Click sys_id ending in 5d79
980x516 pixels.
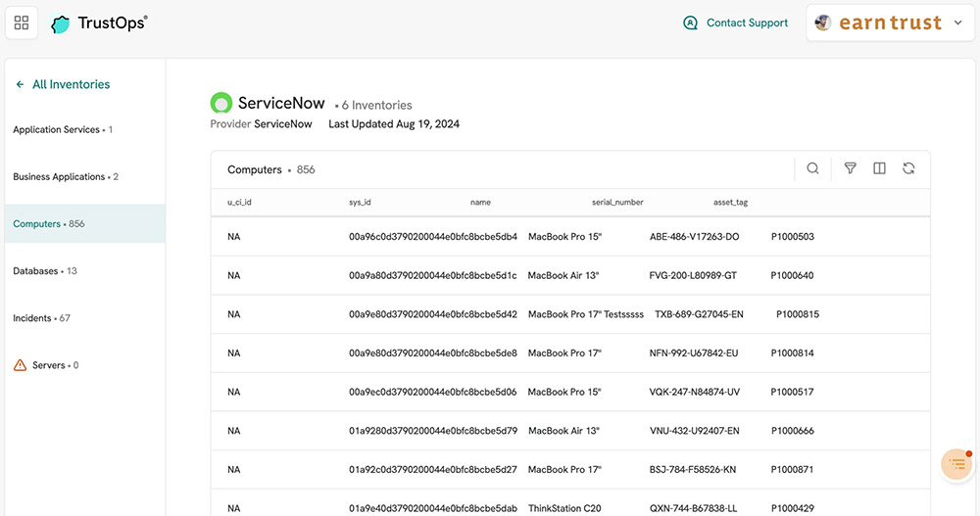pyautogui.click(x=433, y=431)
